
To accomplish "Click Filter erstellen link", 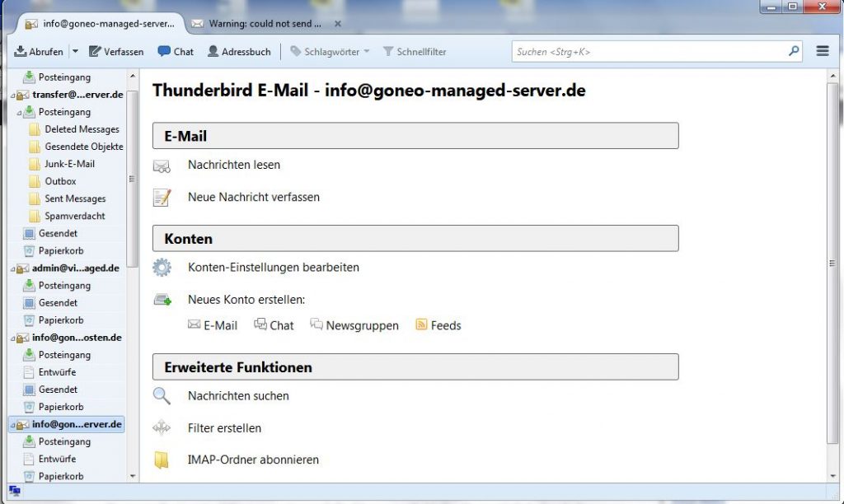I will point(224,428).
